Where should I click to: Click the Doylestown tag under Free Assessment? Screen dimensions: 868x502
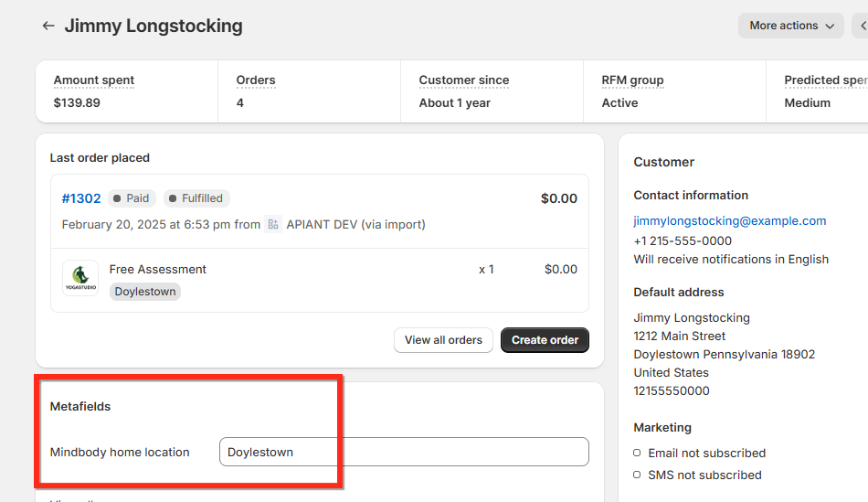click(x=145, y=292)
